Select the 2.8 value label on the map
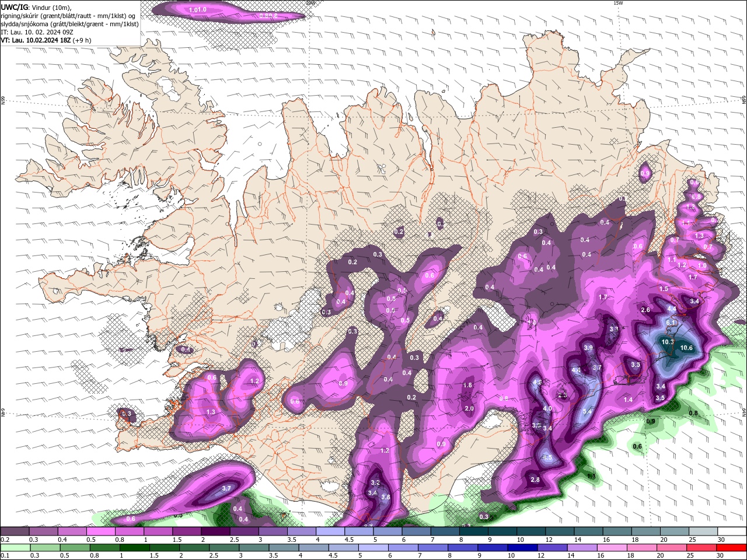747x560 pixels. pos(535,480)
